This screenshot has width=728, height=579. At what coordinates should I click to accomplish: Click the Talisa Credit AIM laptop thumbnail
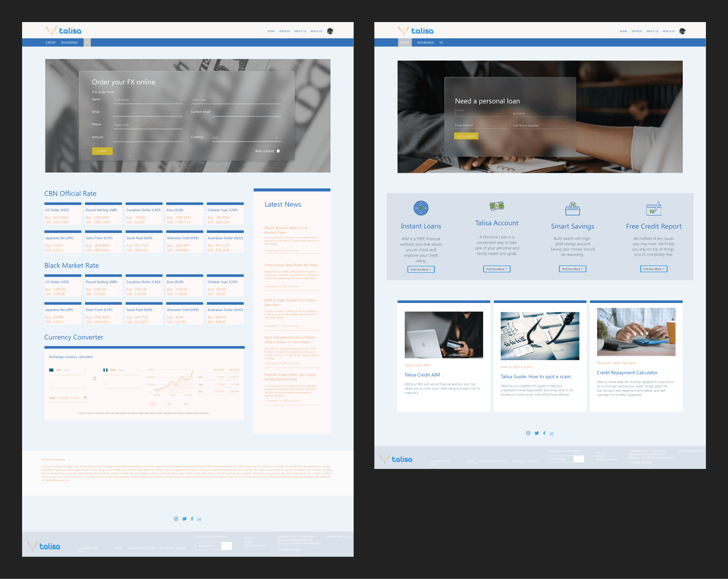[x=443, y=335]
